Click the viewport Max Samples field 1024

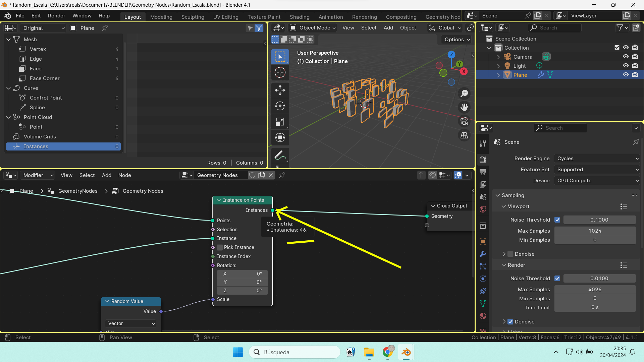(595, 231)
